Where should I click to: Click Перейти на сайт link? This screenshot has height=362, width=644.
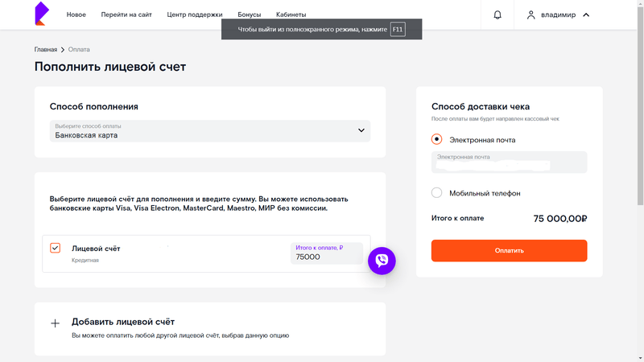click(126, 14)
